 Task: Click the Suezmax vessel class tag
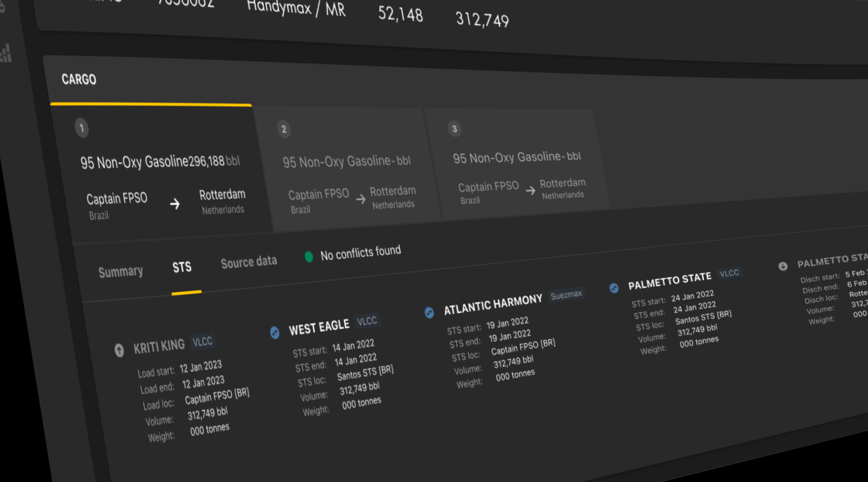[x=566, y=295]
